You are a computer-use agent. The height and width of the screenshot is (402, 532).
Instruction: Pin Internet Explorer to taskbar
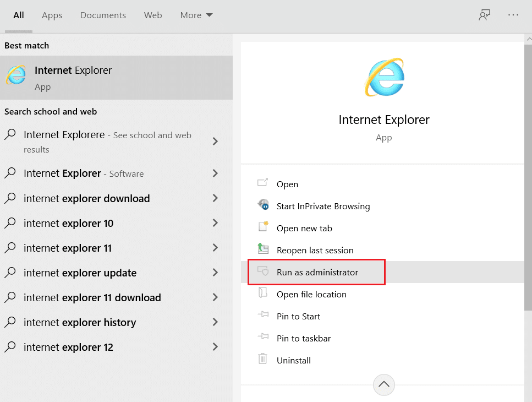coord(304,338)
